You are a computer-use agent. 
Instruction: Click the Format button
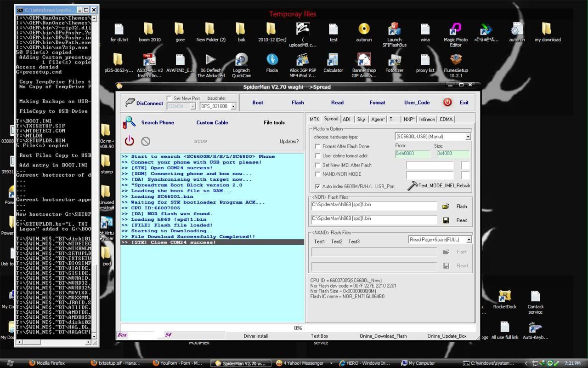pos(377,103)
